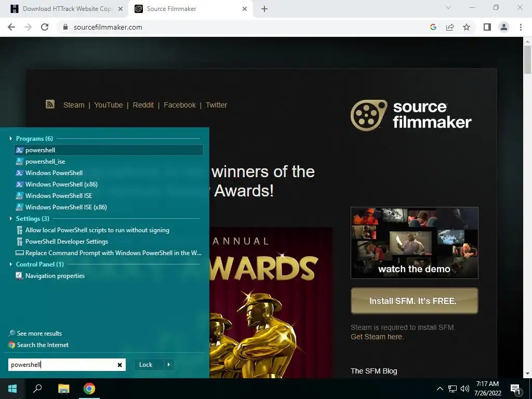Viewport: 532px width, 399px height.
Task: Collapse the Programs (6) group
Action: (x=11, y=138)
